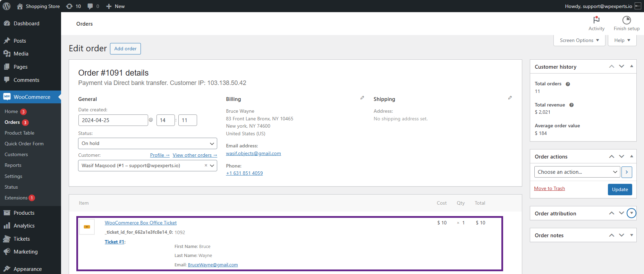
Task: Open WooCommerce Home in the sidebar
Action: tap(11, 111)
